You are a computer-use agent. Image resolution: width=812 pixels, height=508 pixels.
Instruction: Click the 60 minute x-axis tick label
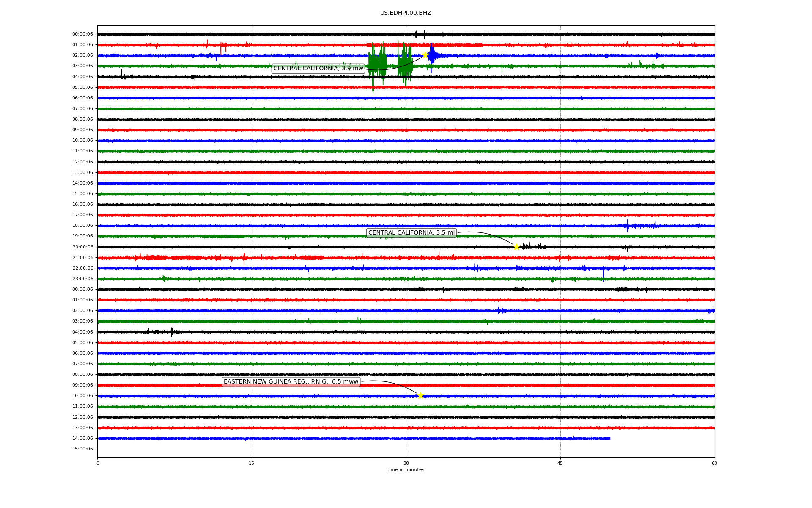(714, 463)
